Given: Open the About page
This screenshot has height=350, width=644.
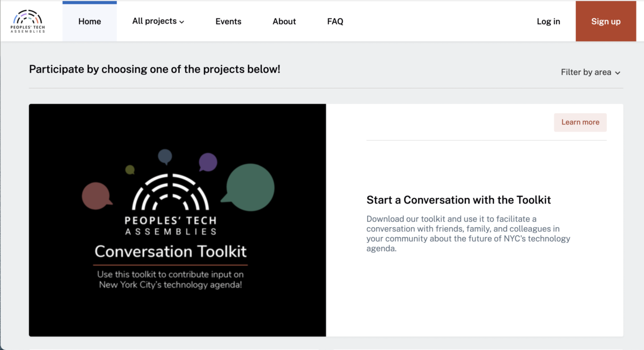Looking at the screenshot, I should coord(284,21).
